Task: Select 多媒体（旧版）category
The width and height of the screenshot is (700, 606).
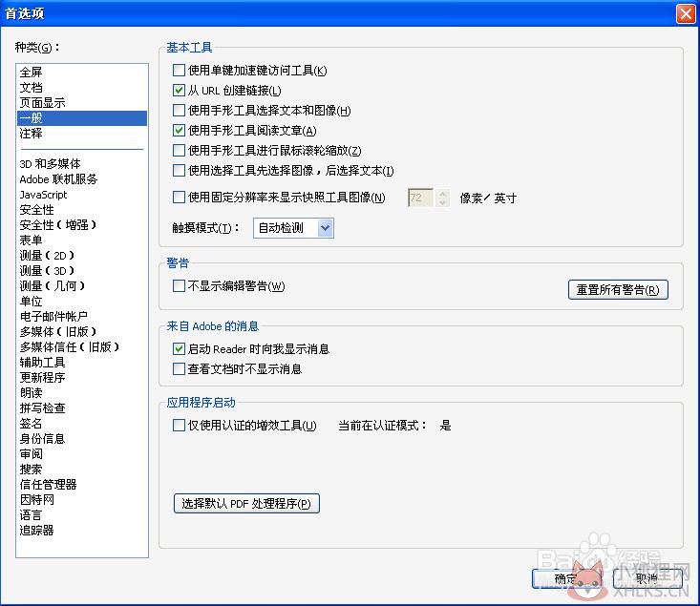Action: (82, 331)
